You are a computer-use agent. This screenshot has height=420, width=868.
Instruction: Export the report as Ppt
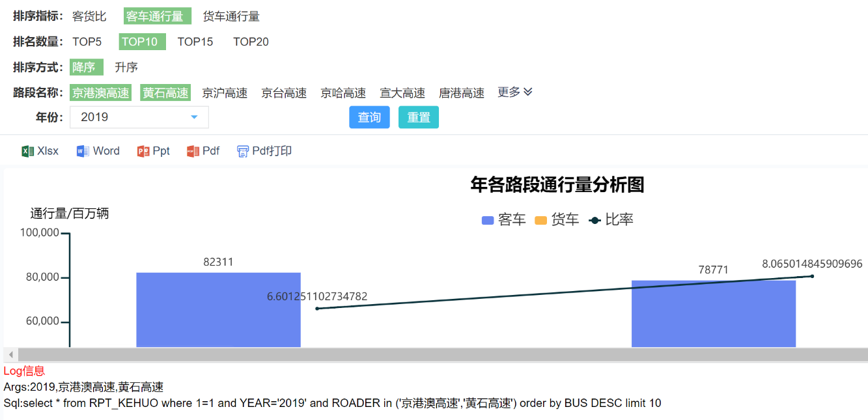click(x=154, y=151)
